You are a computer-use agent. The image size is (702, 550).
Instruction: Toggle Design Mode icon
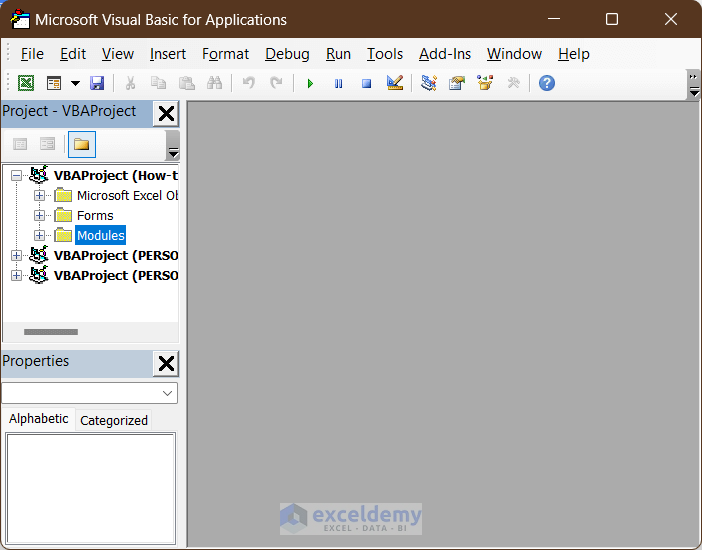(395, 83)
